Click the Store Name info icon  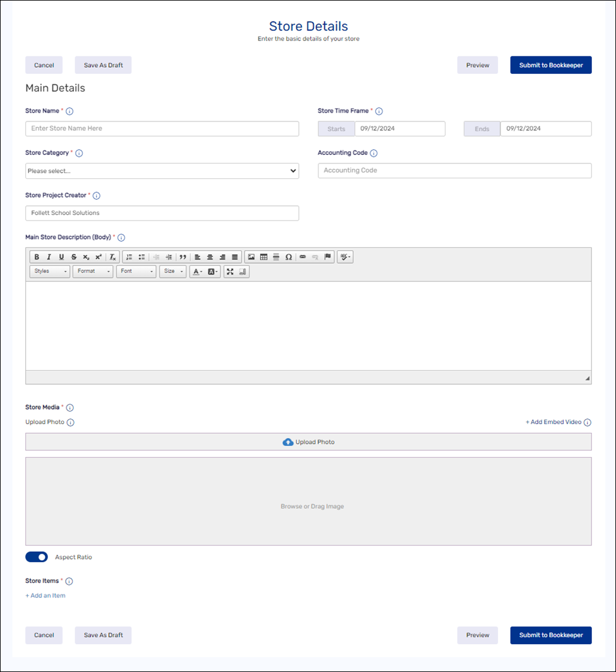[x=69, y=111]
